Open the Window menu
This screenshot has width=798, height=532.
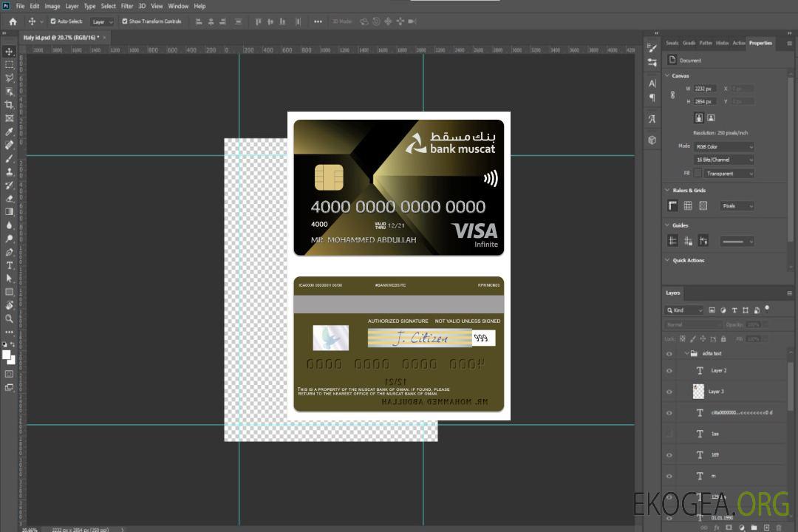point(178,6)
